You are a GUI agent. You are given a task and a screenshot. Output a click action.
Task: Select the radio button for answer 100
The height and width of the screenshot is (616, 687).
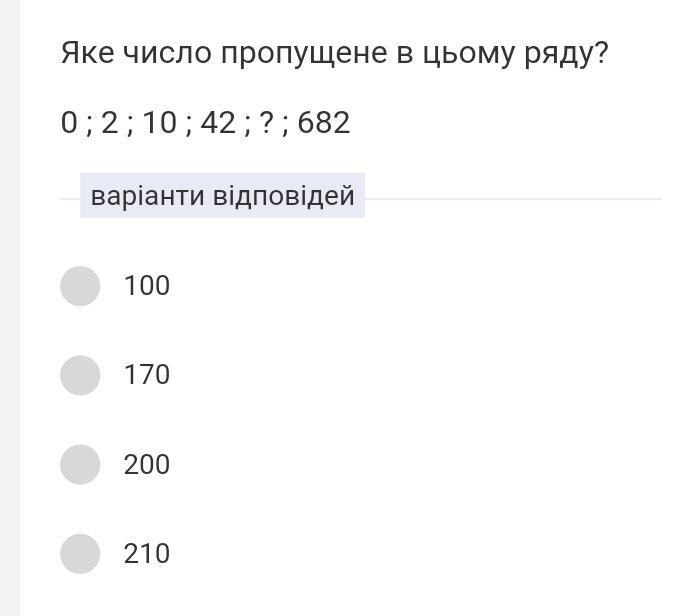(x=80, y=286)
